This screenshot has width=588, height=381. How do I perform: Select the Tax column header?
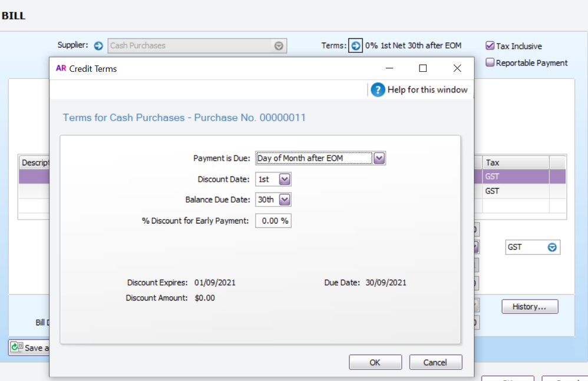(516, 163)
